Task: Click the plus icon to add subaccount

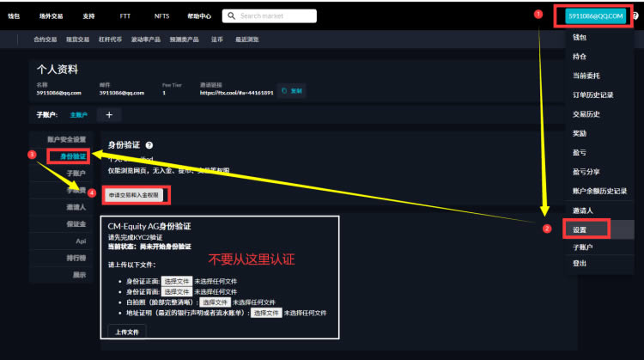Action: (x=109, y=114)
